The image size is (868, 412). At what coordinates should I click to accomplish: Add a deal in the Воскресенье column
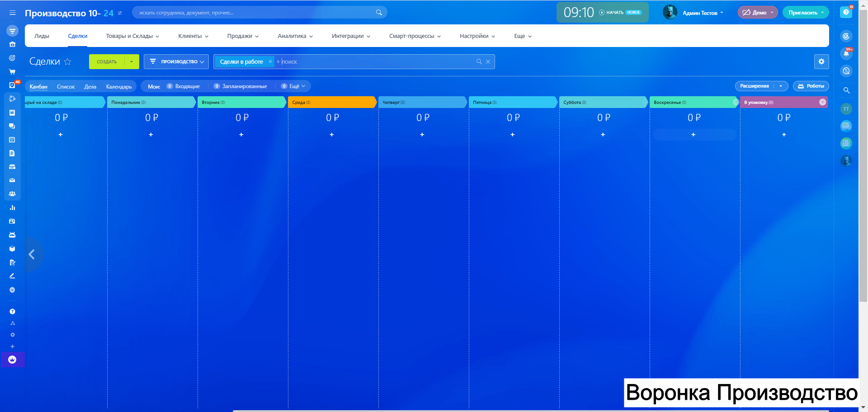pos(693,135)
